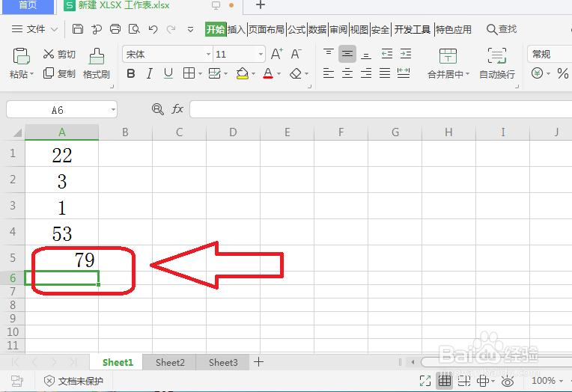
Task: Click the Paste clipboard icon
Action: pos(21,56)
